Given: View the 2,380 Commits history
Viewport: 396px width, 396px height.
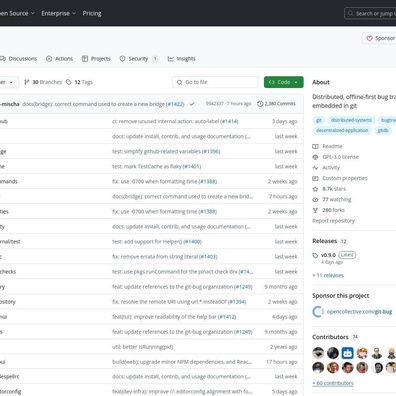Looking at the screenshot, I should pos(276,104).
